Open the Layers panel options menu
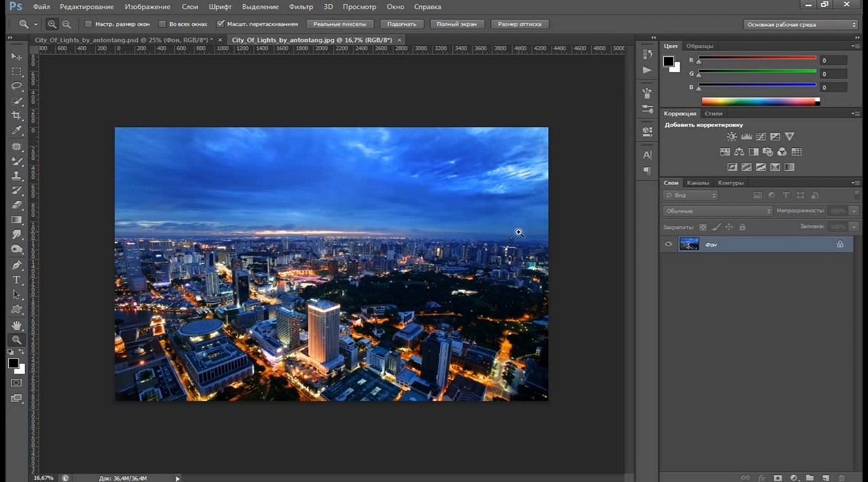The image size is (868, 482). click(856, 182)
